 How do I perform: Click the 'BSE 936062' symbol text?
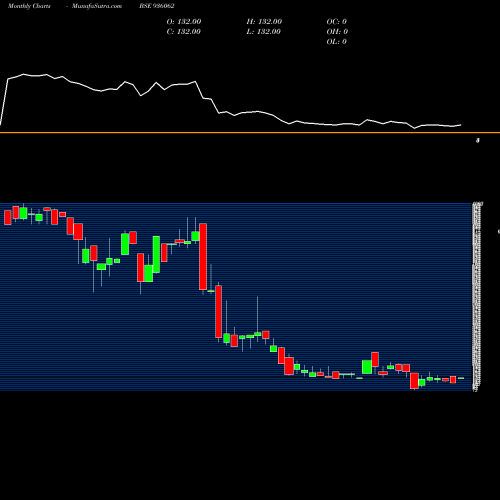157,6
